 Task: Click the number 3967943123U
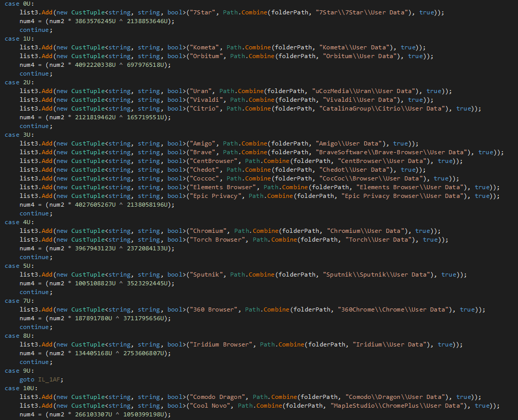point(95,248)
